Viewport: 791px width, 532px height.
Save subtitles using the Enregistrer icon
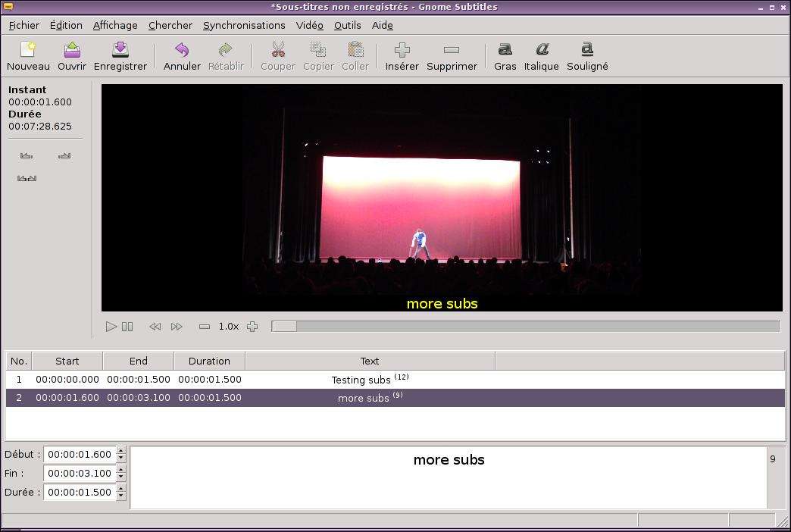tap(120, 56)
